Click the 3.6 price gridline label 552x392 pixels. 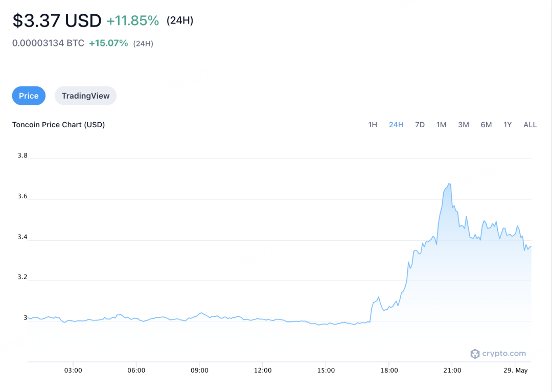[22, 196]
